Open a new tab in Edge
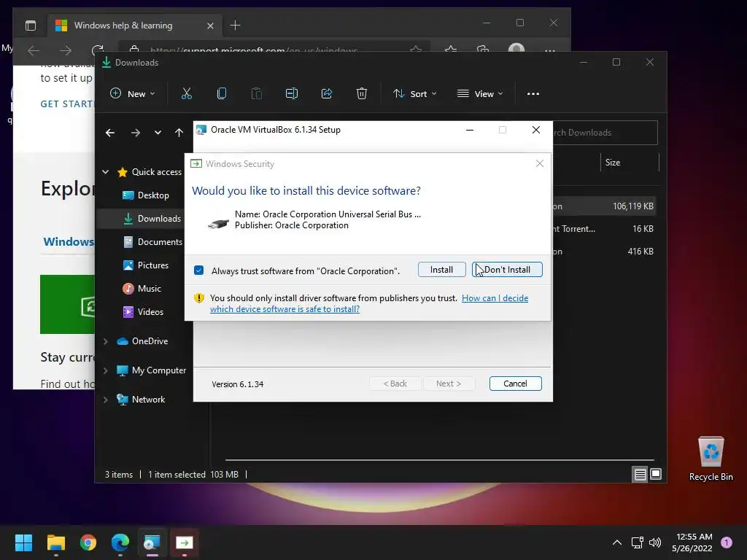This screenshot has width=747, height=560. point(236,26)
